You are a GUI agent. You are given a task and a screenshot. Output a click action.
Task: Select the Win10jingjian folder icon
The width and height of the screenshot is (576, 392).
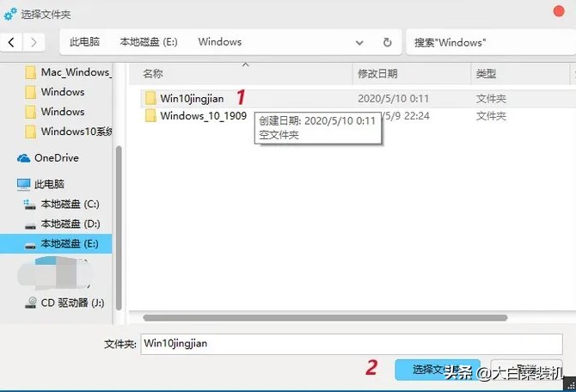tap(150, 99)
